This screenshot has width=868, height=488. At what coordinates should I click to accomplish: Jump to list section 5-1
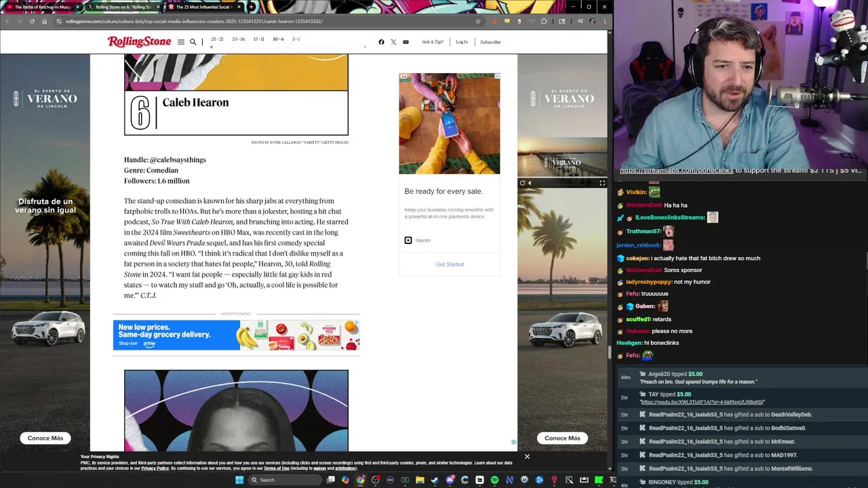coord(296,39)
